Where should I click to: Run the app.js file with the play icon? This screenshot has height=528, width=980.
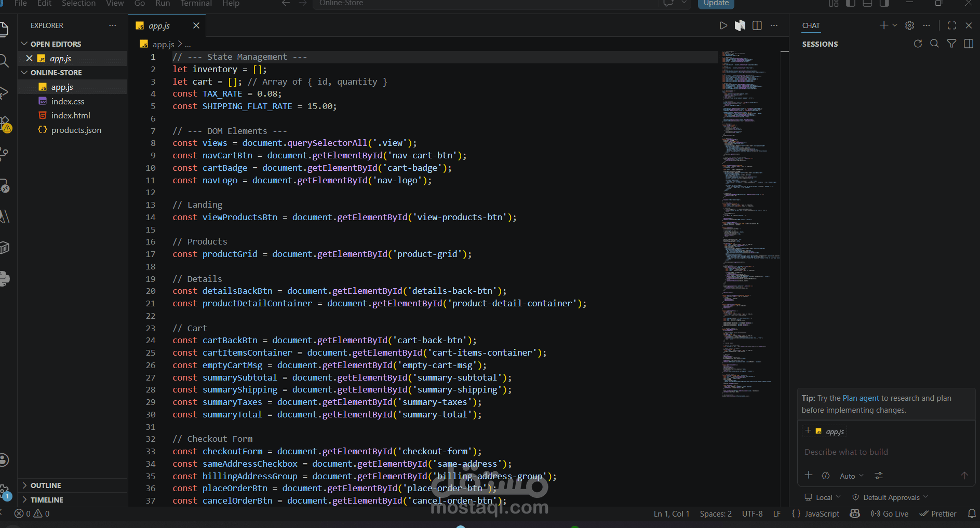(x=723, y=25)
